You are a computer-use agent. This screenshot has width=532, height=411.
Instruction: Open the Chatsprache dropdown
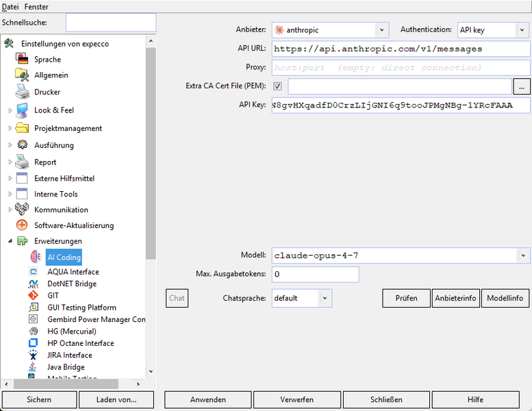[x=325, y=299]
